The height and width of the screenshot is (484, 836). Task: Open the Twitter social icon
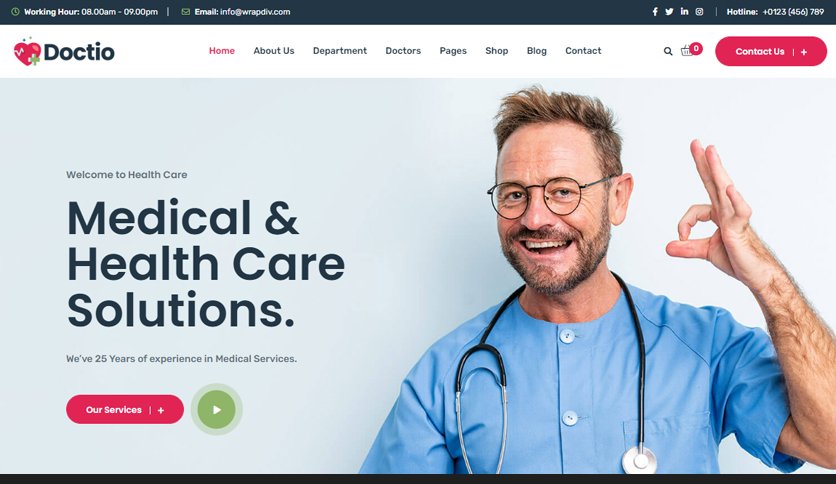(669, 12)
